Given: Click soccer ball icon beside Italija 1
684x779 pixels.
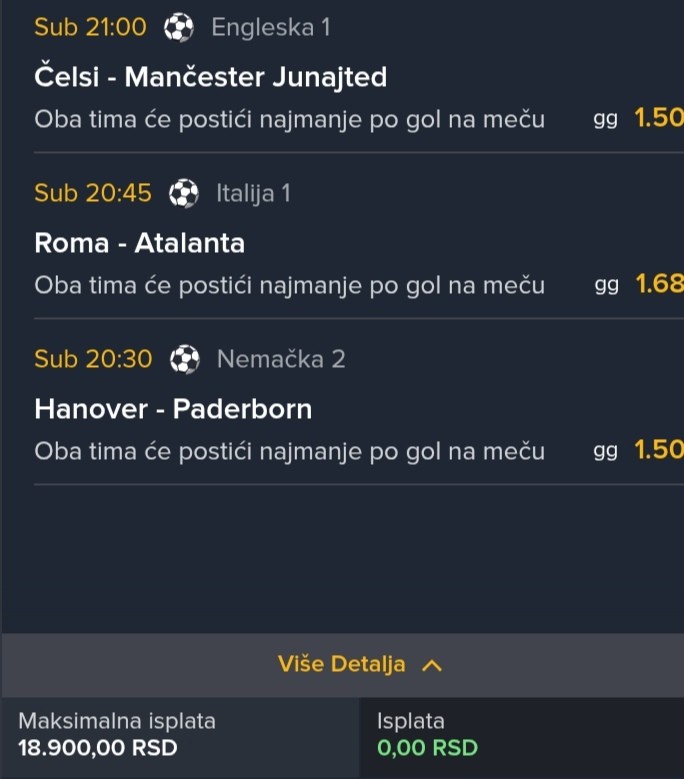Looking at the screenshot, I should 184,193.
